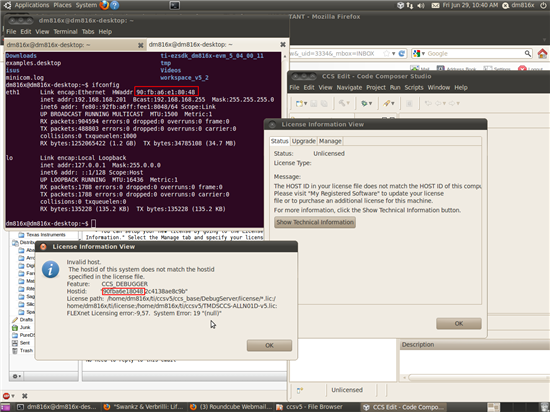This screenshot has width=550, height=412.
Task: Launch terminal from top panel icon
Action: 175,5
